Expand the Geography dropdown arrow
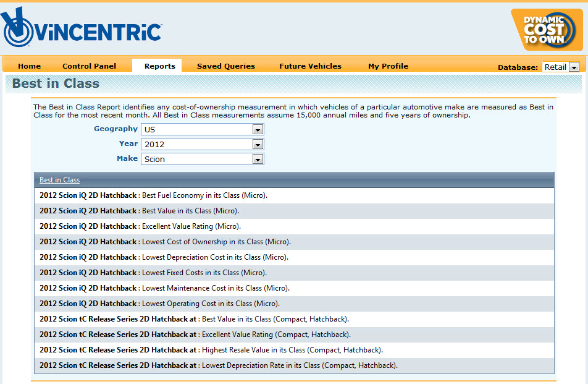This screenshot has height=384, width=588. (x=257, y=129)
